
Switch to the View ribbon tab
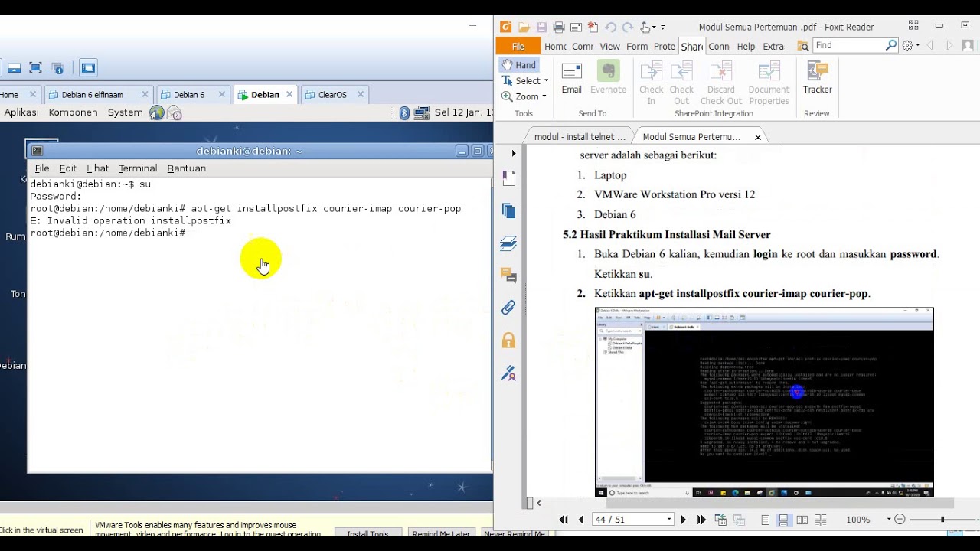click(x=609, y=46)
